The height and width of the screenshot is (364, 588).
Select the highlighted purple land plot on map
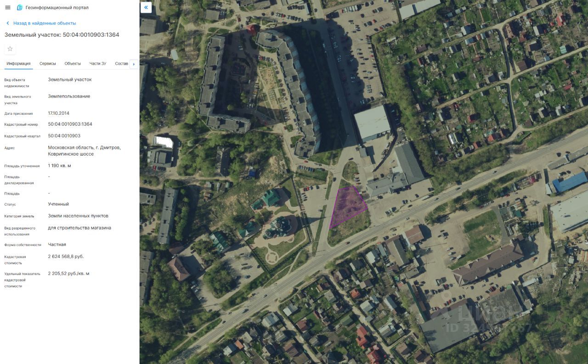tap(348, 207)
